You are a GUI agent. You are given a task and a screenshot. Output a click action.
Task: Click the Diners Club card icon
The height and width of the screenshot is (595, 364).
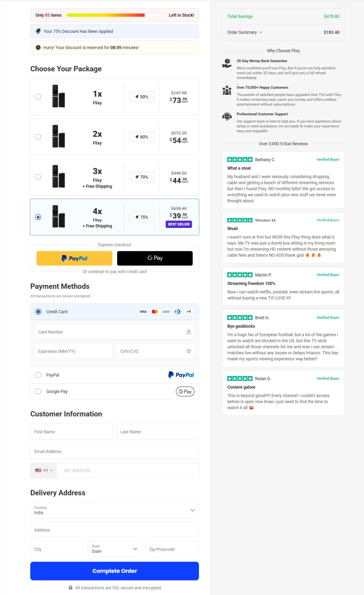coord(177,312)
